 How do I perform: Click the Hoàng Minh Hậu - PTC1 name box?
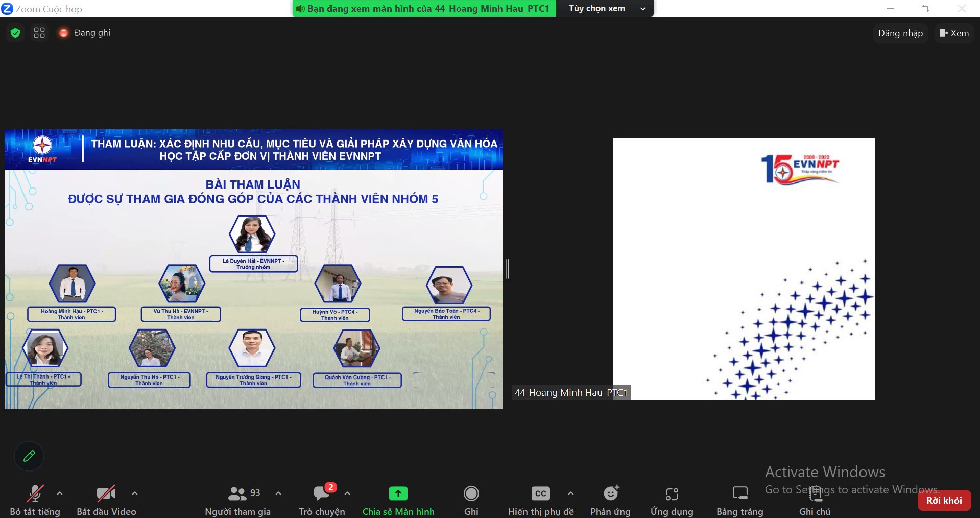tap(71, 314)
